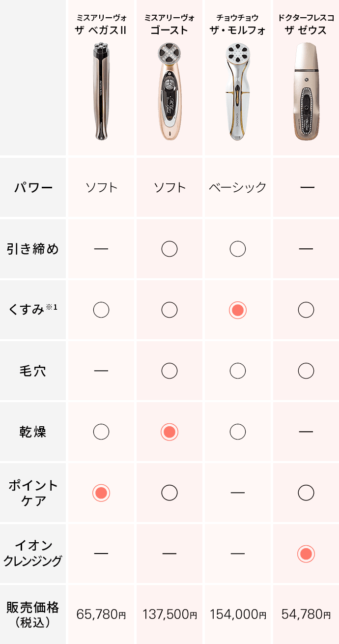Click the ザ ベガスII device image
339x644 pixels.
click(x=101, y=92)
